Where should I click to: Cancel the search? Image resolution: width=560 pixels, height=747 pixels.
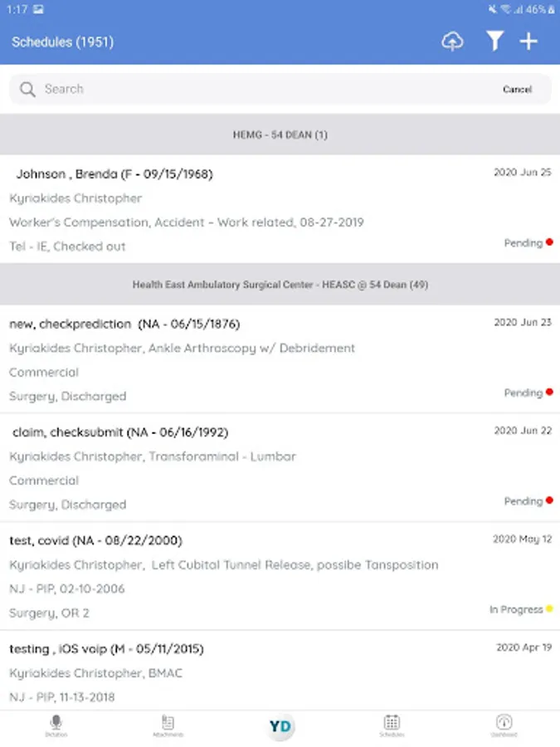point(517,89)
